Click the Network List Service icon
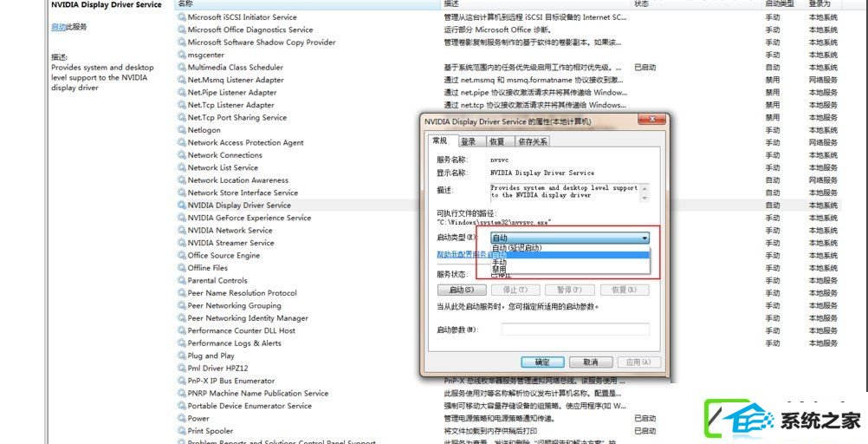Image resolution: width=868 pixels, height=444 pixels. (x=182, y=167)
